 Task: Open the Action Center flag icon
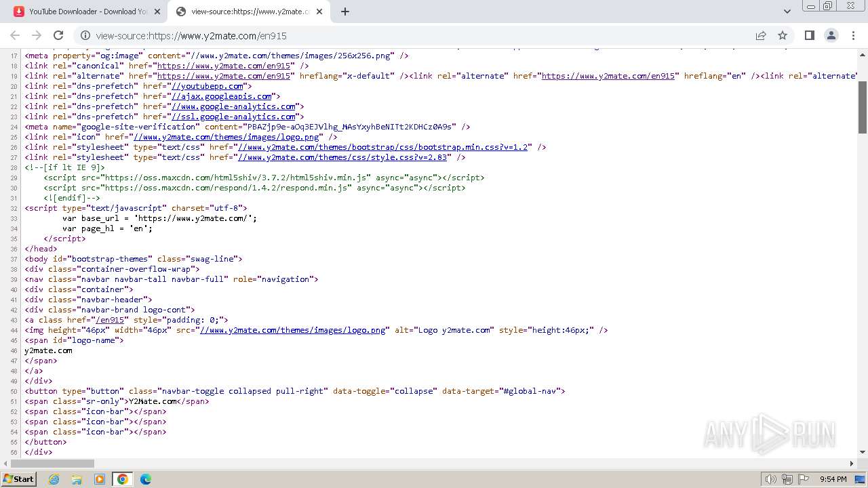[804, 479]
